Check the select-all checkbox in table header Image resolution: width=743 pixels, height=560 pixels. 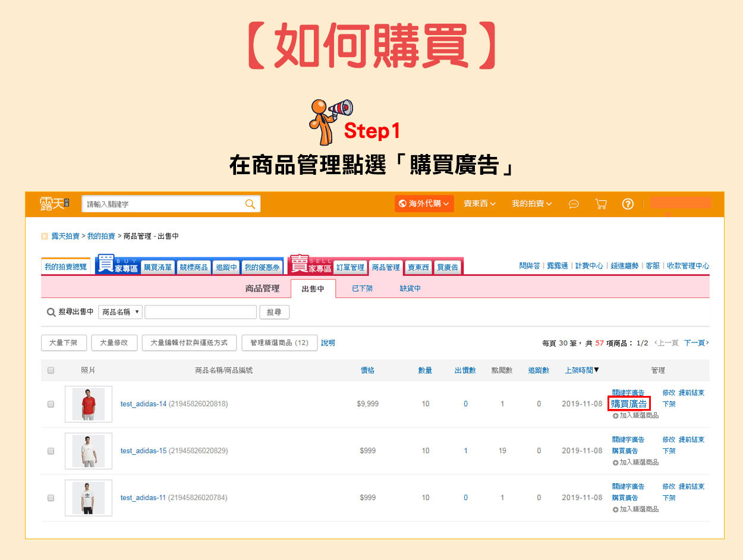coord(51,370)
